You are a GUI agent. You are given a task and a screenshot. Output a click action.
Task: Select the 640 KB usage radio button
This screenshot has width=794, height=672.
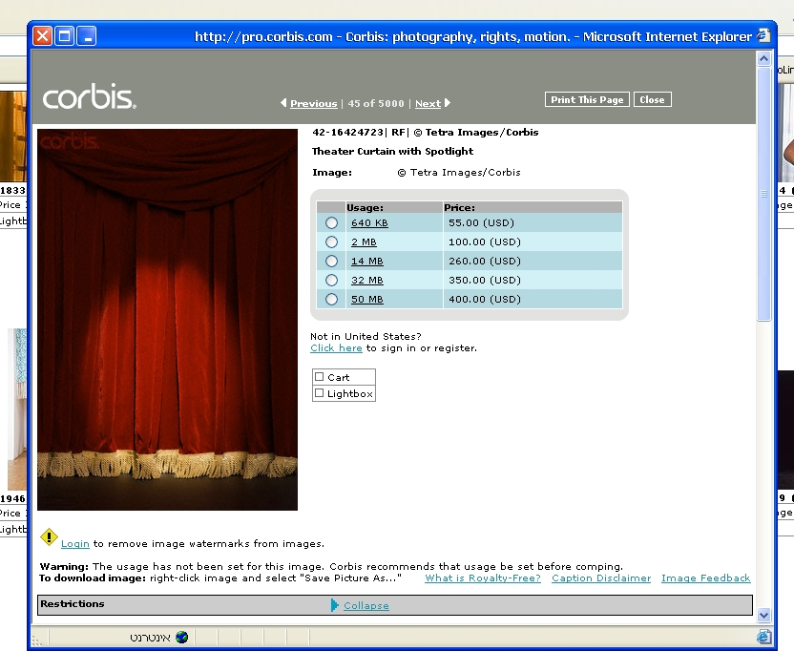pos(332,222)
